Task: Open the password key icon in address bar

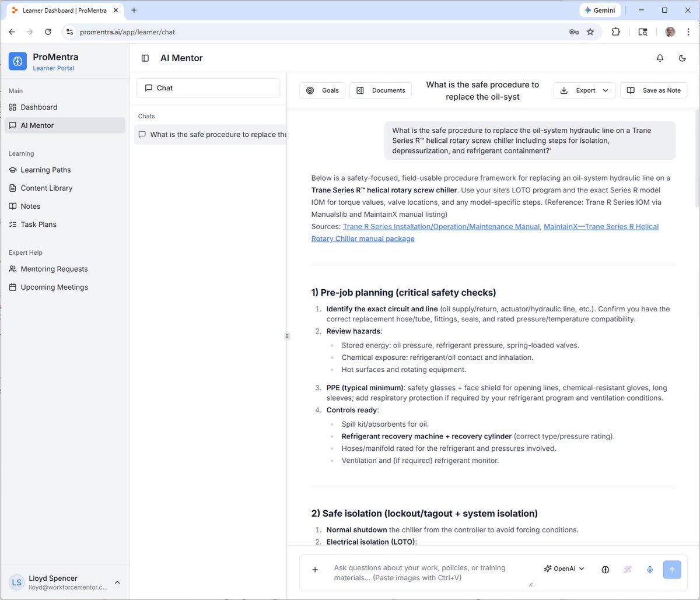Action: pyautogui.click(x=574, y=32)
